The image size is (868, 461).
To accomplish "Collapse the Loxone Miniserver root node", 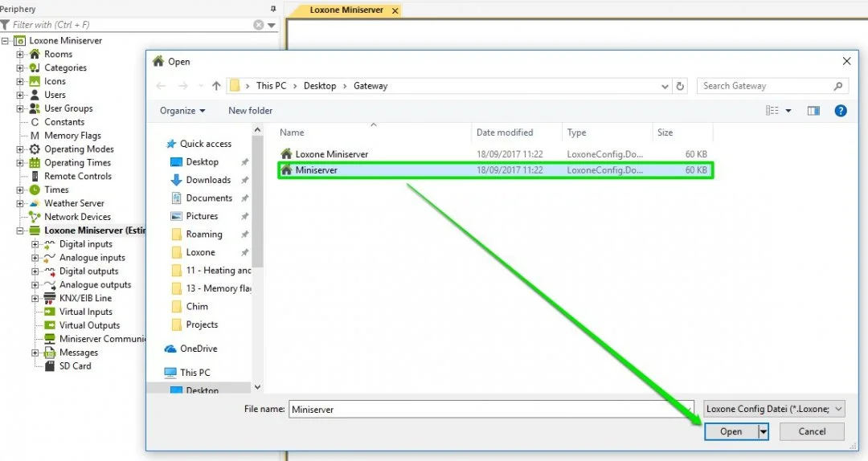I will pyautogui.click(x=5, y=40).
